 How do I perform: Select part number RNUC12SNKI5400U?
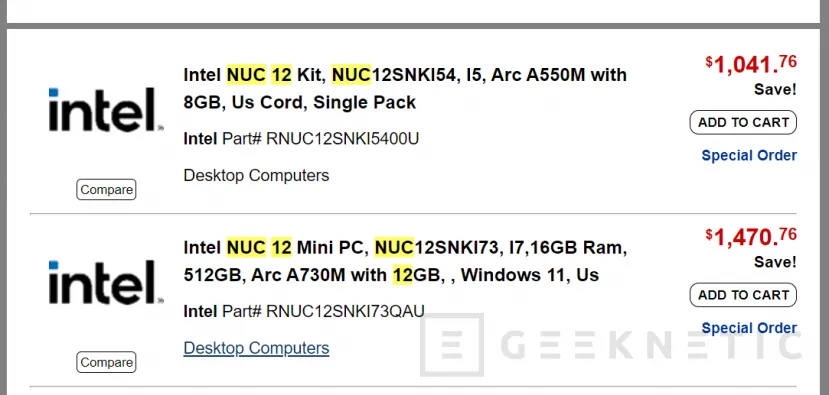[342, 139]
